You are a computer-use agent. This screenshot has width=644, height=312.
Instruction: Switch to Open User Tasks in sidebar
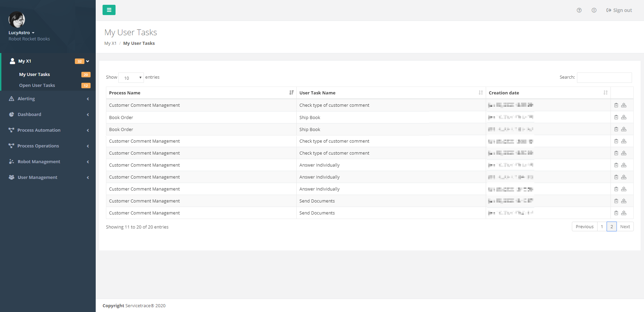click(x=37, y=85)
